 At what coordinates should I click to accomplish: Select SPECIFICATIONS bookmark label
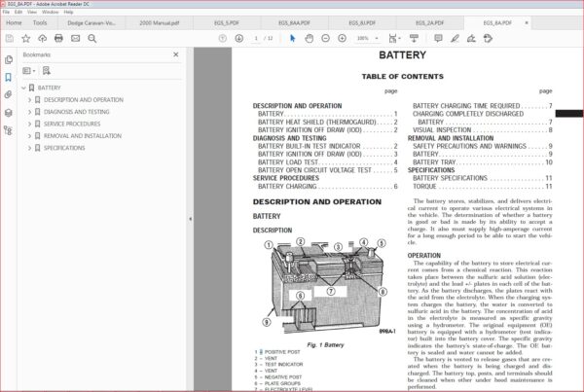tap(64, 148)
